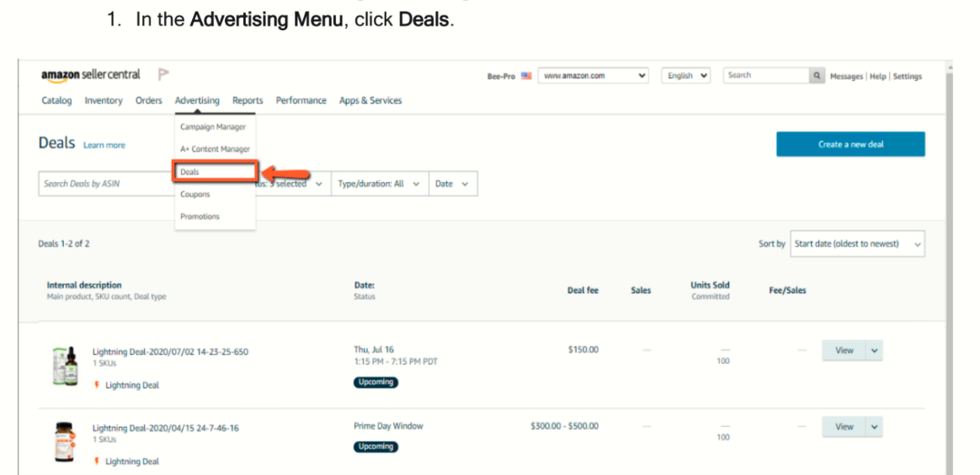The width and height of the screenshot is (980, 475).
Task: Expand the arrow beside View for Thu, Jul 16 deal
Action: click(875, 350)
